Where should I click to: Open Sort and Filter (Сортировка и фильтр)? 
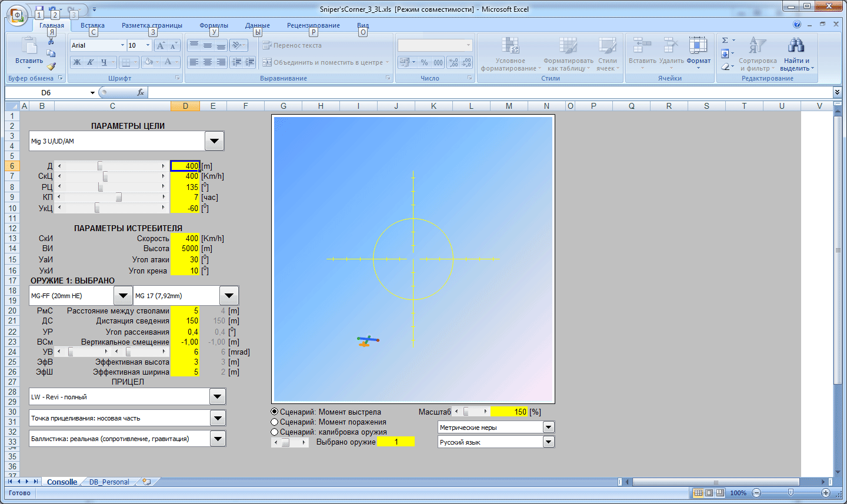[x=758, y=54]
